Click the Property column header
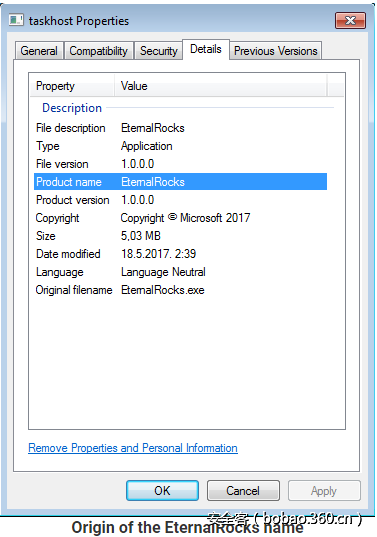377x537 pixels. pos(72,86)
